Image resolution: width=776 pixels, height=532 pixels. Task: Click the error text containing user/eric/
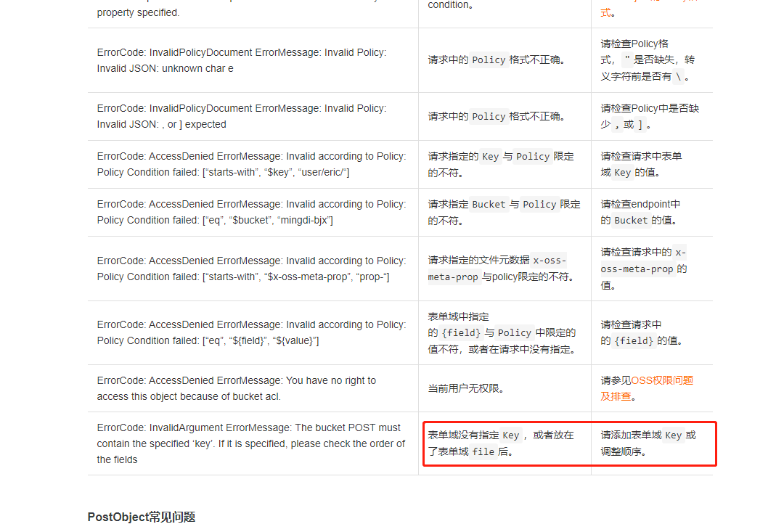(x=251, y=164)
